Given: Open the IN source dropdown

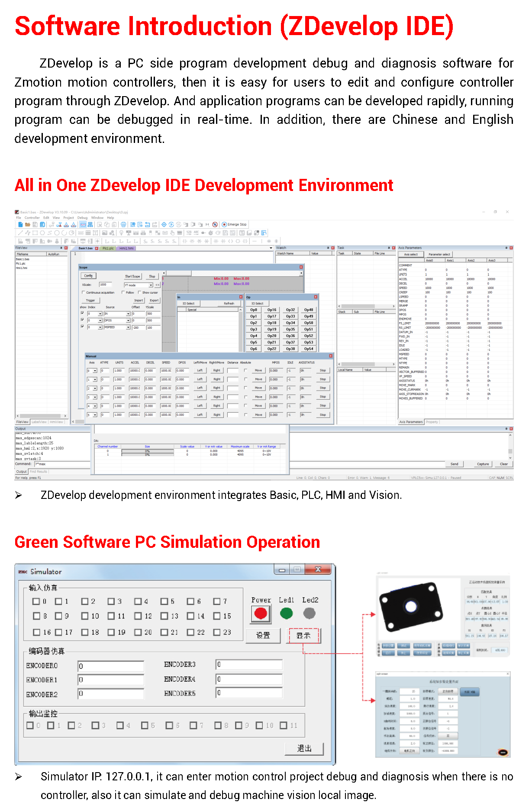Looking at the screenshot, I should 128,314.
